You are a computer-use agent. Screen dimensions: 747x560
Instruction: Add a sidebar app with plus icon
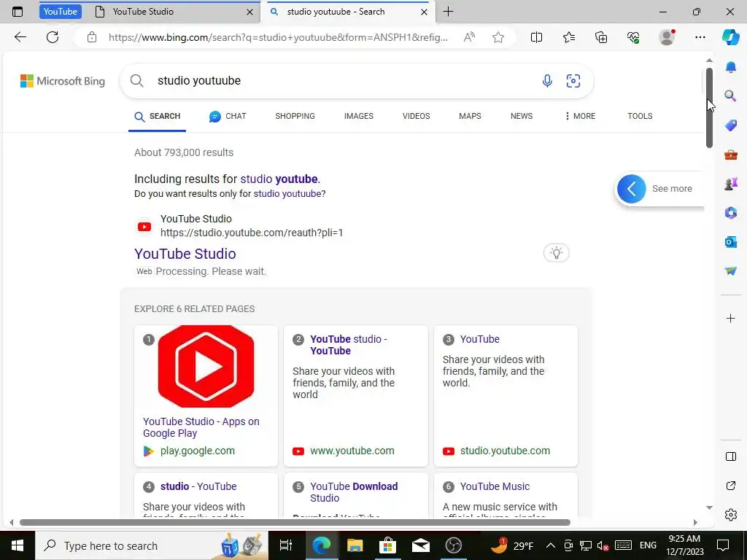click(x=731, y=318)
